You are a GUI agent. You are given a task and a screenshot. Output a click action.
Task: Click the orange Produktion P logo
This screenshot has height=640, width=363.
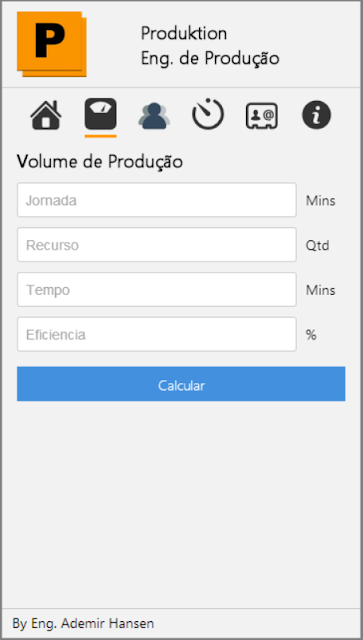click(x=51, y=44)
